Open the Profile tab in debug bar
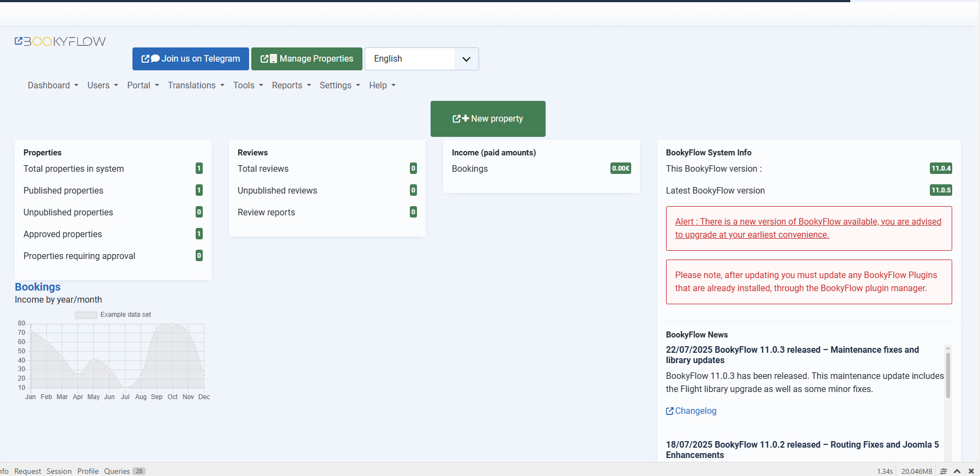980x476 pixels. click(x=88, y=471)
